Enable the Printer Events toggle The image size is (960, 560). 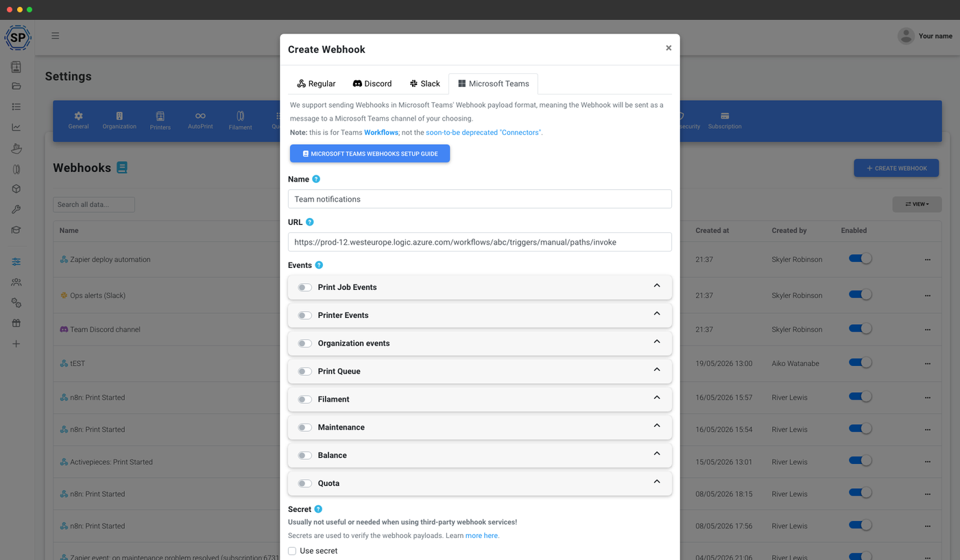tap(305, 315)
